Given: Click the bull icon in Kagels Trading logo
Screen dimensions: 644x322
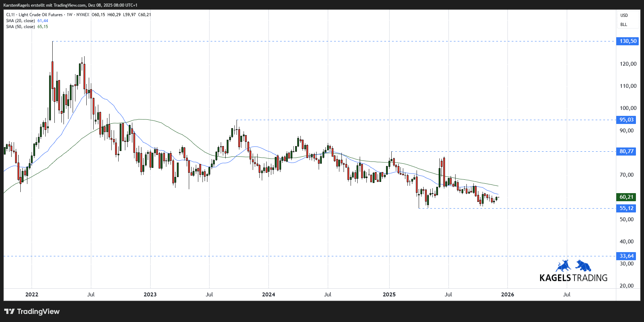Looking at the screenshot, I should pos(563,266).
